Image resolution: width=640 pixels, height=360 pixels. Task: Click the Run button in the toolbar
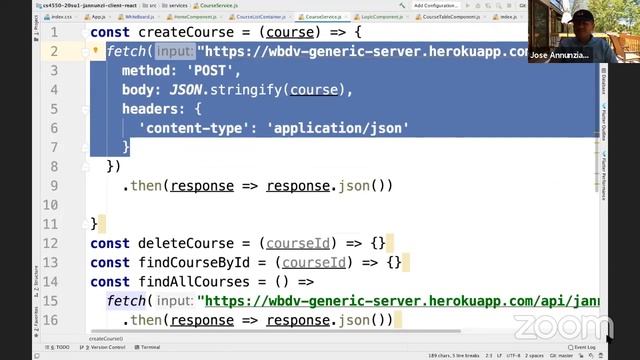(467, 6)
